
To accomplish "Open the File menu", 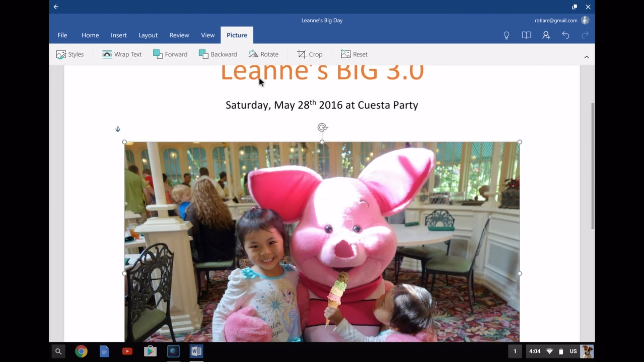I will pos(62,35).
